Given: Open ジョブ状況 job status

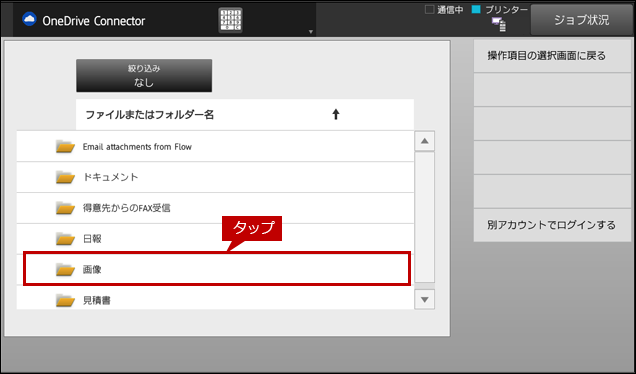Looking at the screenshot, I should tap(582, 20).
